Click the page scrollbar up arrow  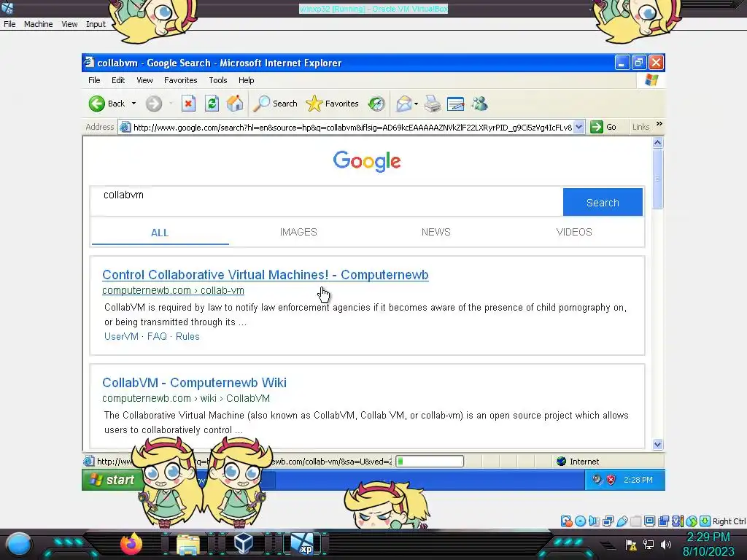tap(657, 142)
